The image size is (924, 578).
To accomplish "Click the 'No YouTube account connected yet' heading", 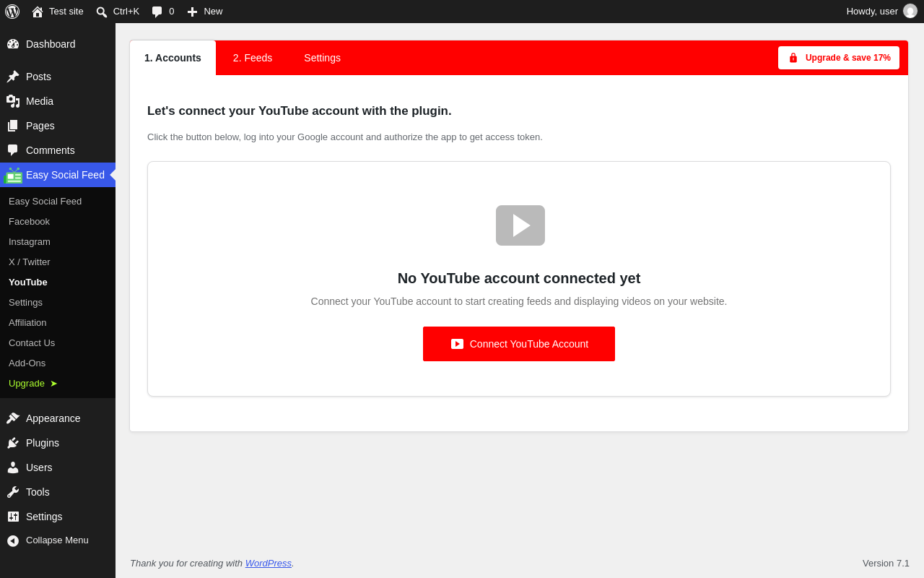I will pos(519,278).
